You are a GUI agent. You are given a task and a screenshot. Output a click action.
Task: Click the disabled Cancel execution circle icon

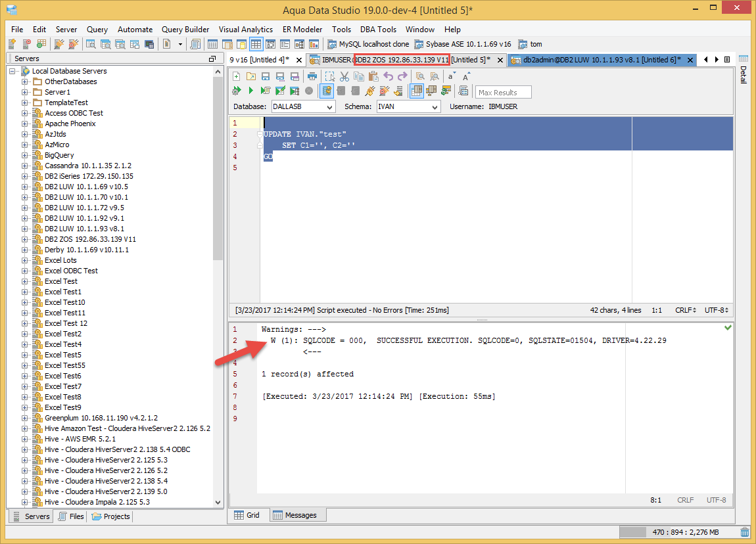coord(309,91)
